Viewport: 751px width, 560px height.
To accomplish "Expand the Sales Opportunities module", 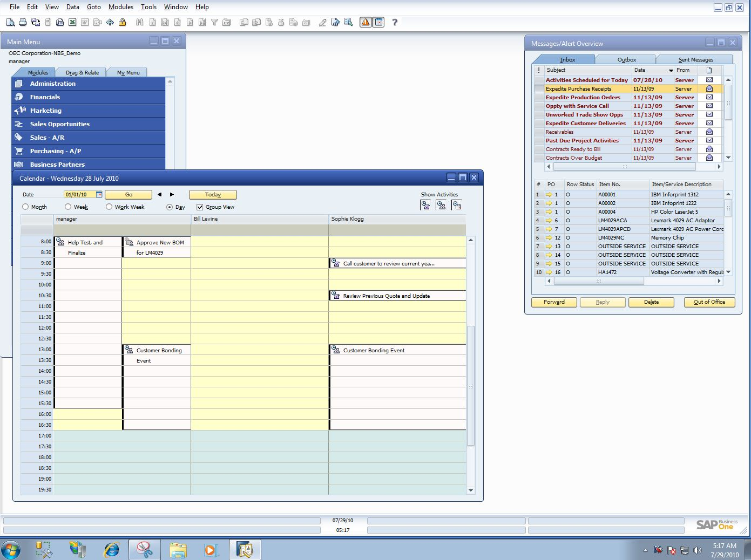I will (59, 124).
